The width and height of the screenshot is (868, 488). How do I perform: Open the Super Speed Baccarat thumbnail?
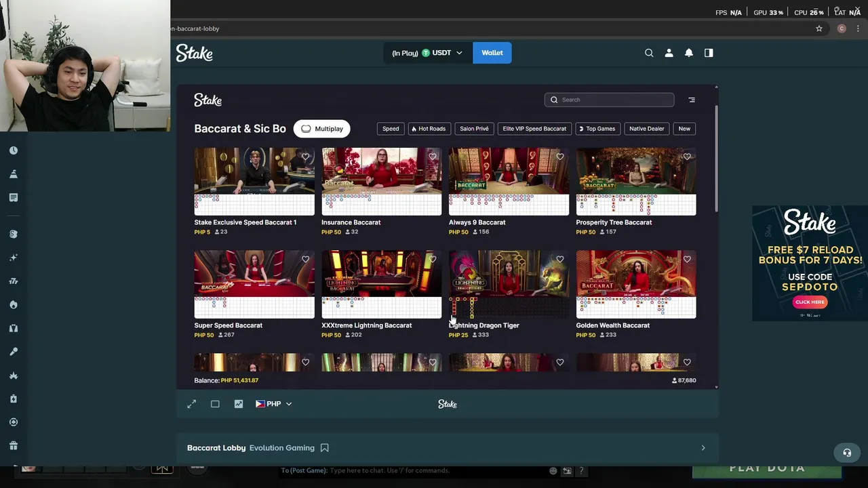[254, 285]
